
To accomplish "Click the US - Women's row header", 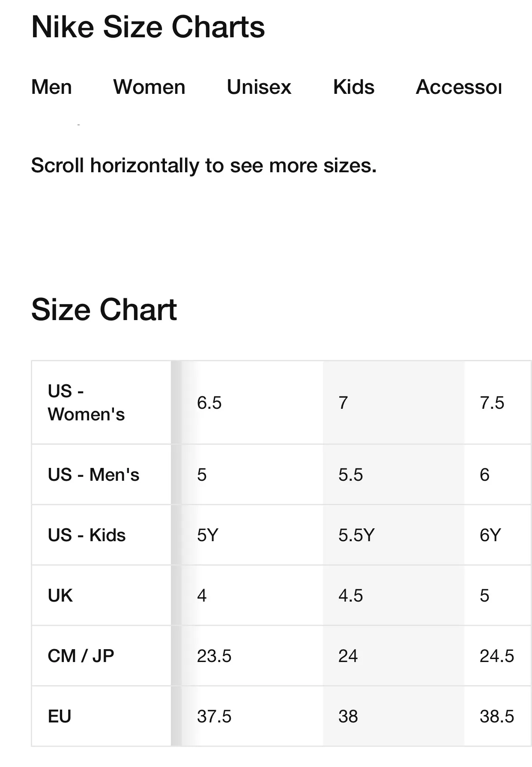I will pos(86,402).
